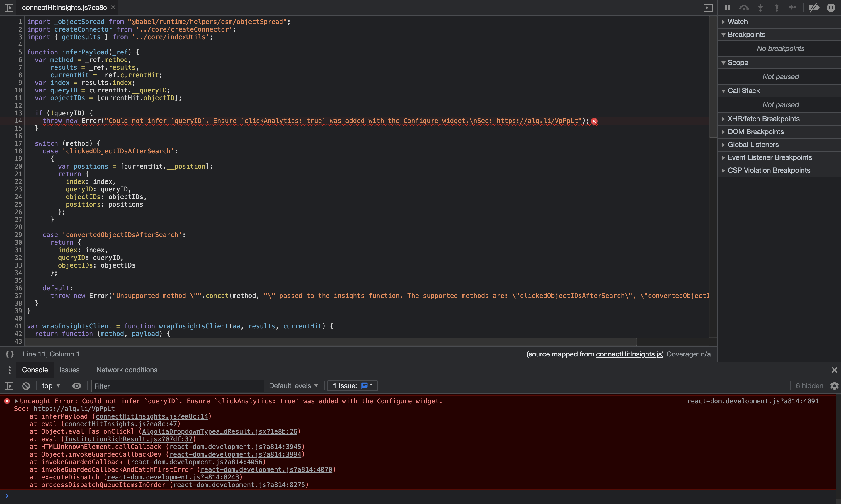Open the Default levels dropdown
The height and width of the screenshot is (504, 841).
tap(293, 385)
